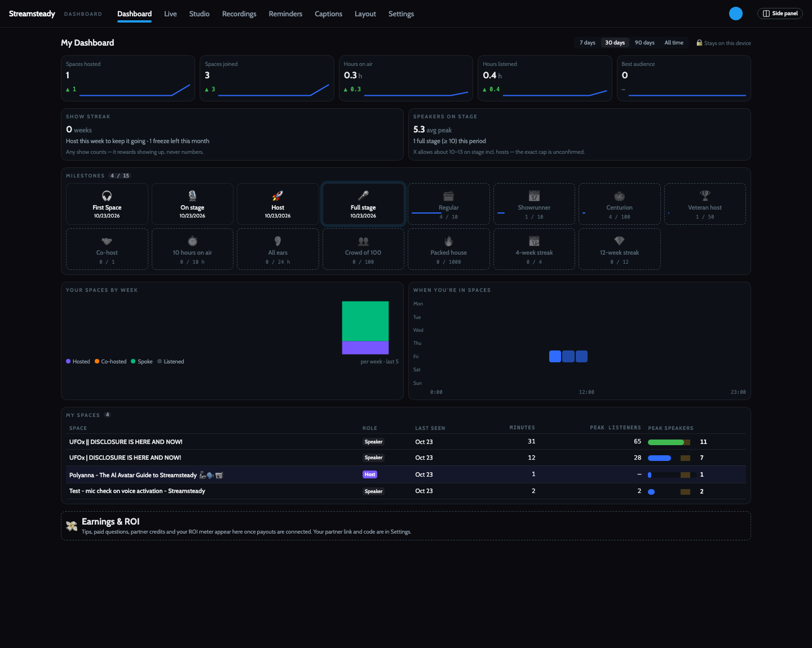The image size is (812, 648).
Task: Sort by the LAST SEEN column header
Action: 430,428
